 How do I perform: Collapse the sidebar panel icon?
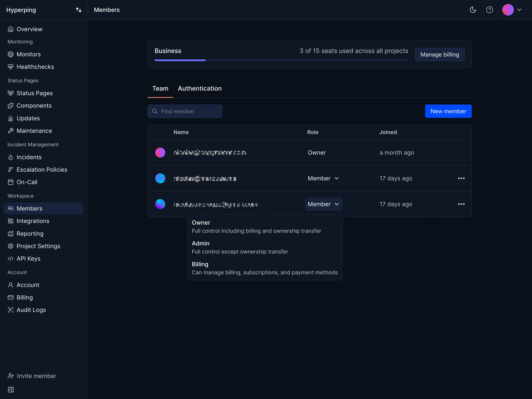coord(11,390)
